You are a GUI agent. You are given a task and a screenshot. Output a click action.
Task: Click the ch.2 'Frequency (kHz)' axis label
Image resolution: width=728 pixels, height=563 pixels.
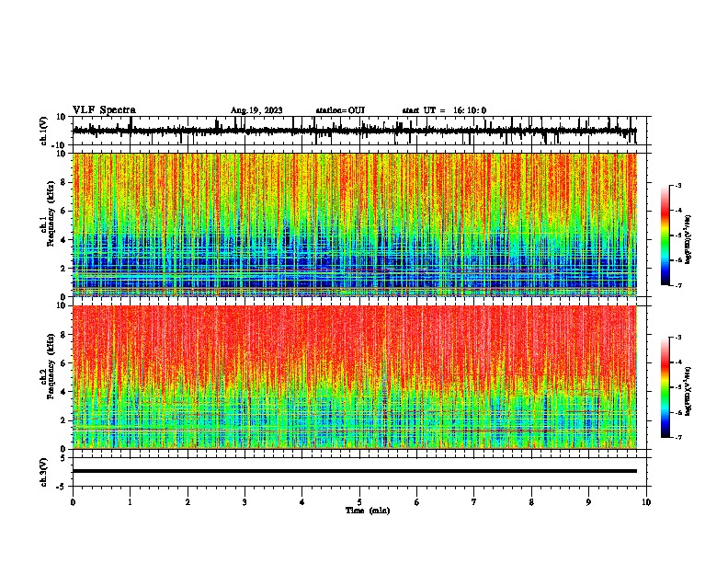pos(51,365)
